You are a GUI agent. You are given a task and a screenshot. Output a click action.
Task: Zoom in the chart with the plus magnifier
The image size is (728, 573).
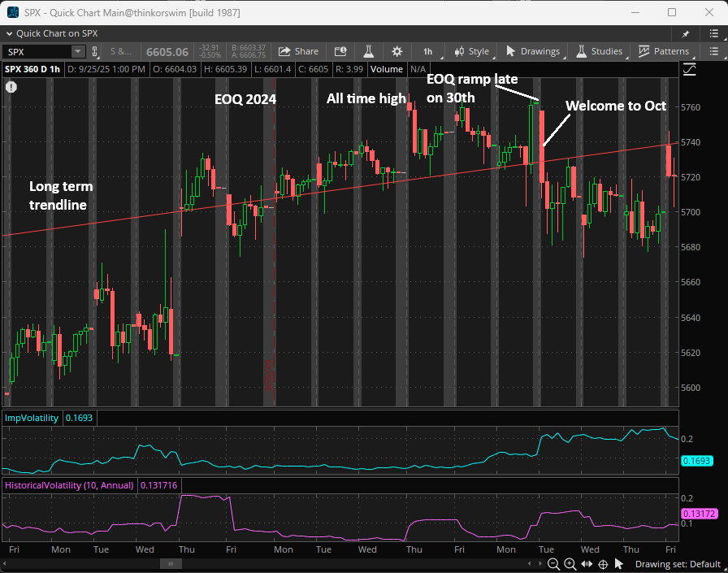[x=570, y=564]
